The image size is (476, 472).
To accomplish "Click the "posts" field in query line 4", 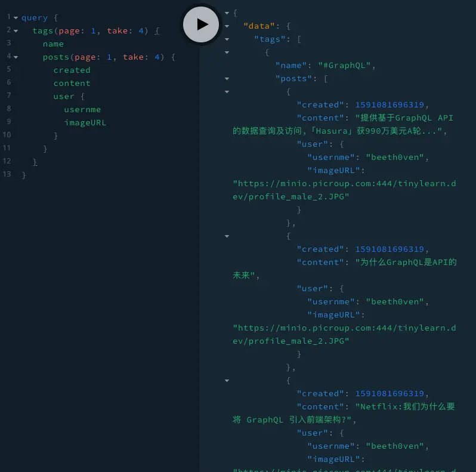I will click(x=56, y=57).
